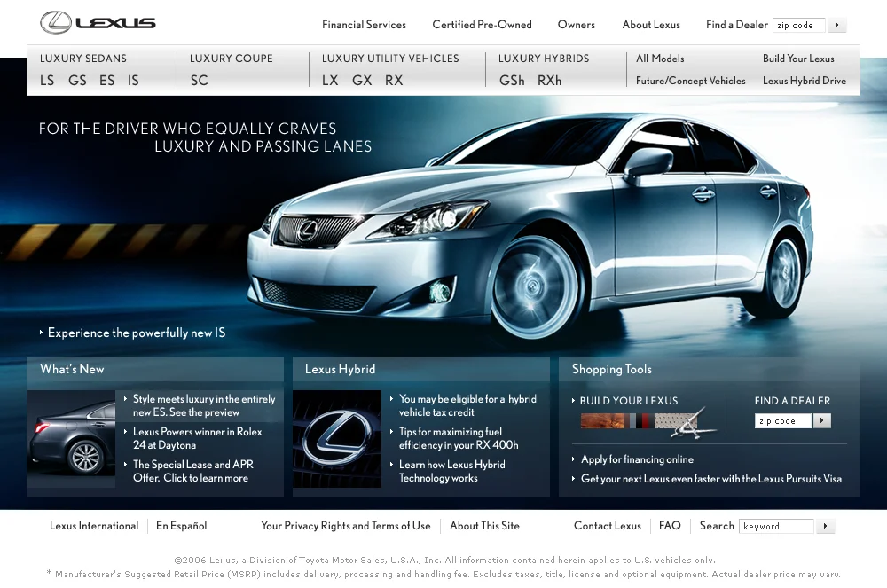
Task: Select the RXh hybrid model
Action: click(x=550, y=81)
